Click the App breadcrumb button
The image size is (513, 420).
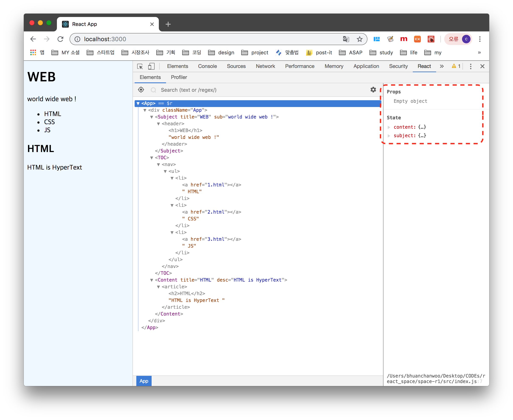click(x=144, y=381)
